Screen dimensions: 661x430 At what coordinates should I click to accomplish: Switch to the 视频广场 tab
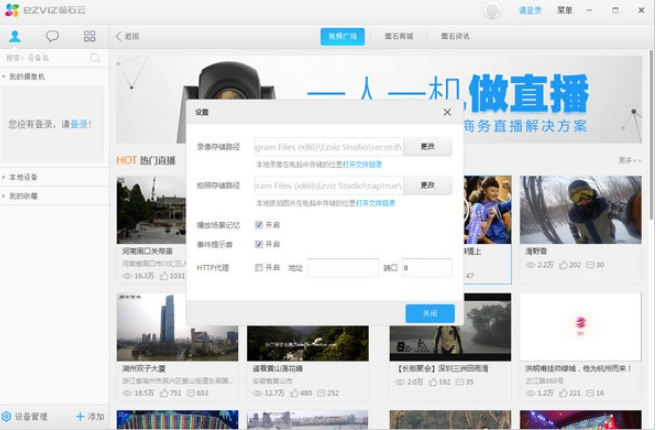[342, 37]
